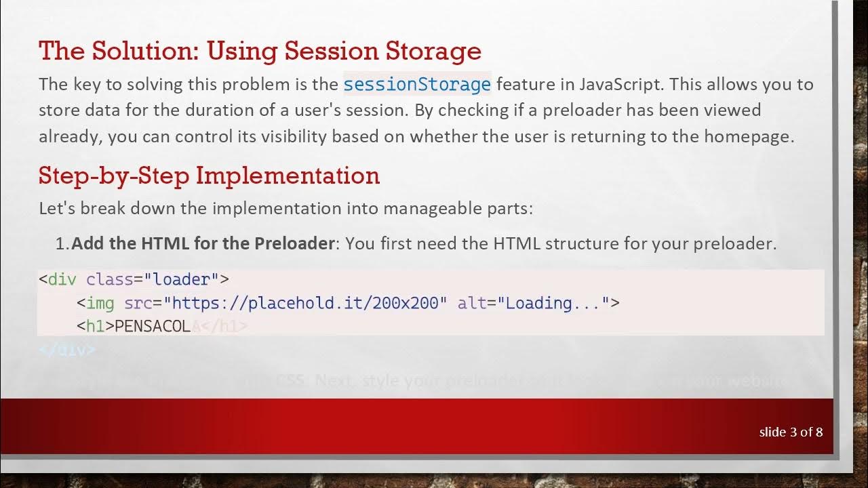868x488 pixels.
Task: Click the list number '1.' marker
Action: coord(62,243)
